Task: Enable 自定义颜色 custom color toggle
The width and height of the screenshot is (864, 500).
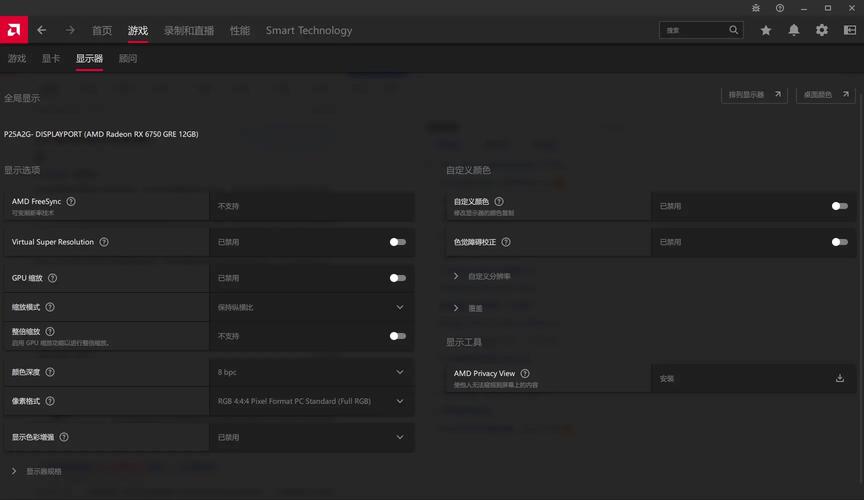Action: point(839,206)
